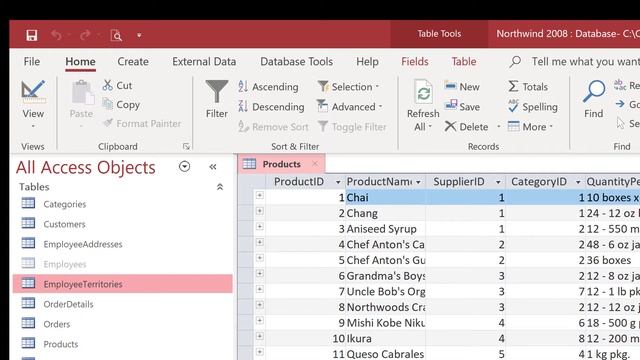This screenshot has width=640, height=360.
Task: Click the Undo arrow icon
Action: pyautogui.click(x=56, y=35)
